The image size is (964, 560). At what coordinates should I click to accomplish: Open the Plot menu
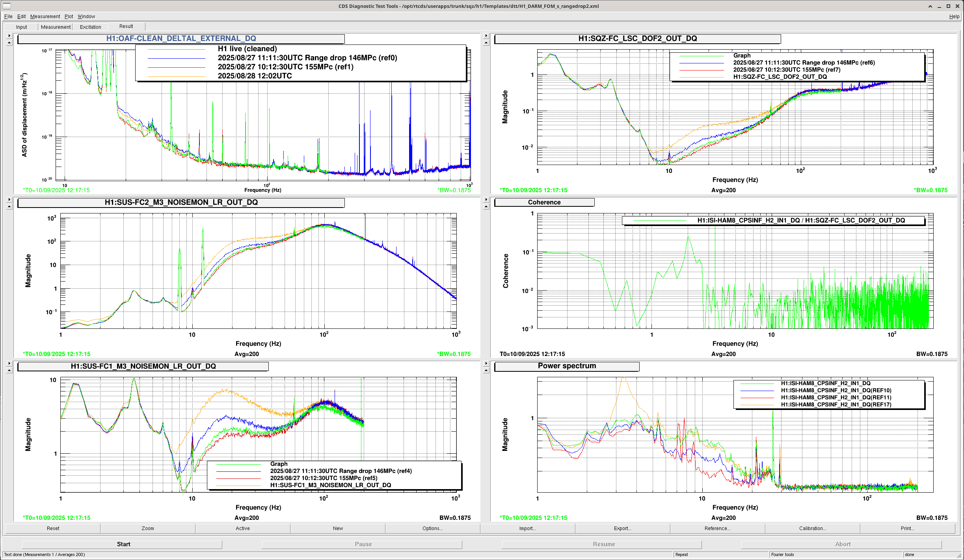[69, 17]
